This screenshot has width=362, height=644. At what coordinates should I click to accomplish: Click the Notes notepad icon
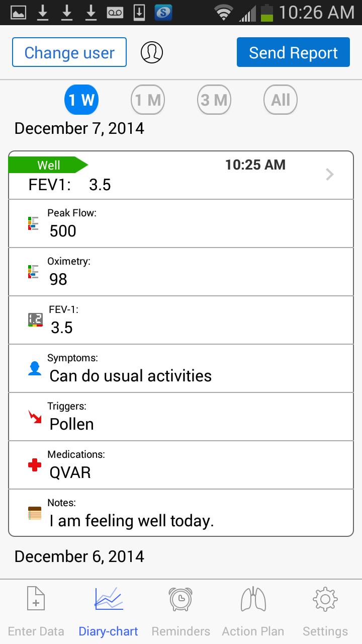[33, 513]
